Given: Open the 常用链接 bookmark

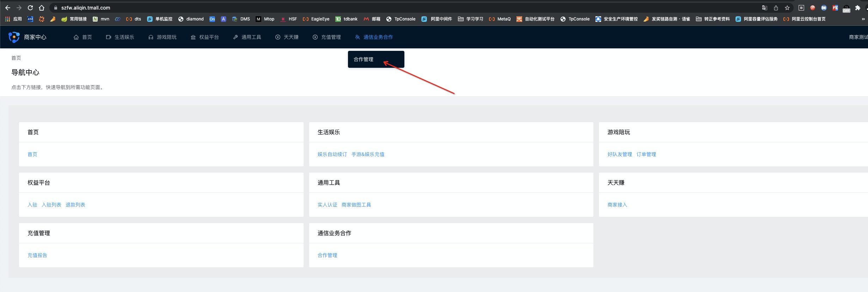Looking at the screenshot, I should (x=74, y=19).
